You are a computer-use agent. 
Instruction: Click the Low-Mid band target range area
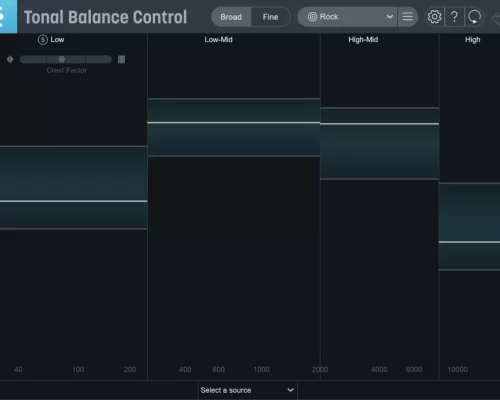point(234,127)
